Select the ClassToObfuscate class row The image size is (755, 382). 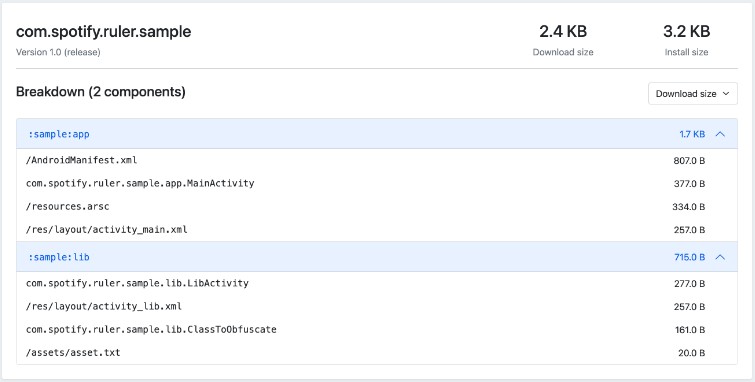coord(377,329)
